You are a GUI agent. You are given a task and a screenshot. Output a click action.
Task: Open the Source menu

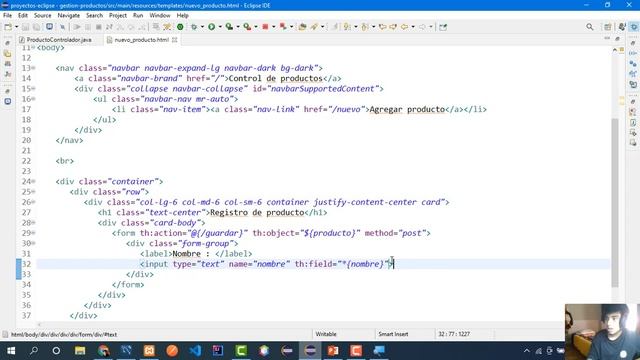point(42,16)
